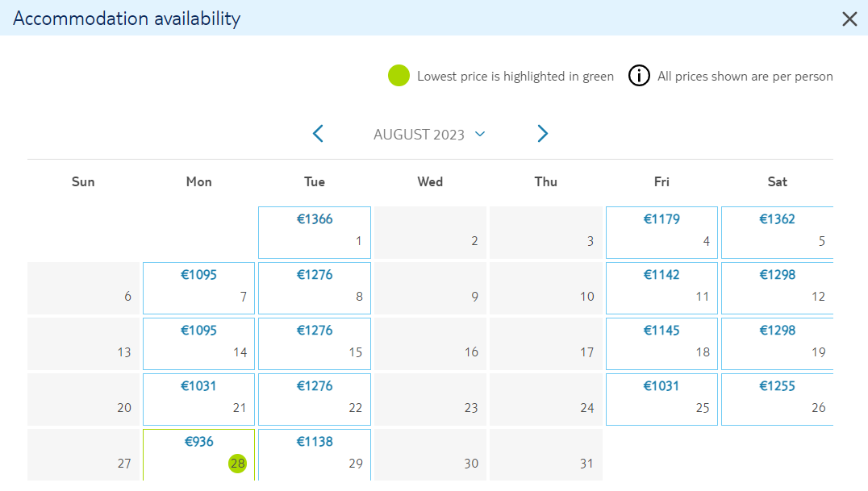The height and width of the screenshot is (491, 868).
Task: Open the AUGUST 2023 month dropdown
Action: click(x=429, y=135)
